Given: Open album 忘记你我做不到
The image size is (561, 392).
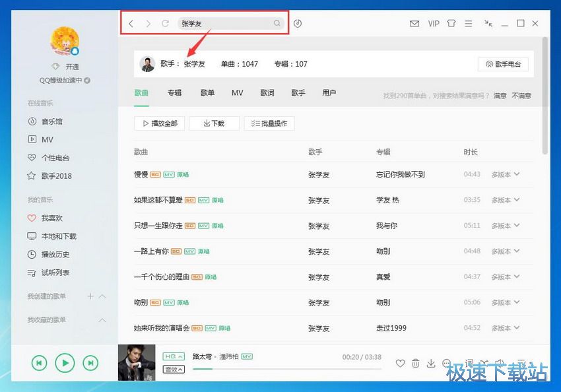Looking at the screenshot, I should [401, 174].
